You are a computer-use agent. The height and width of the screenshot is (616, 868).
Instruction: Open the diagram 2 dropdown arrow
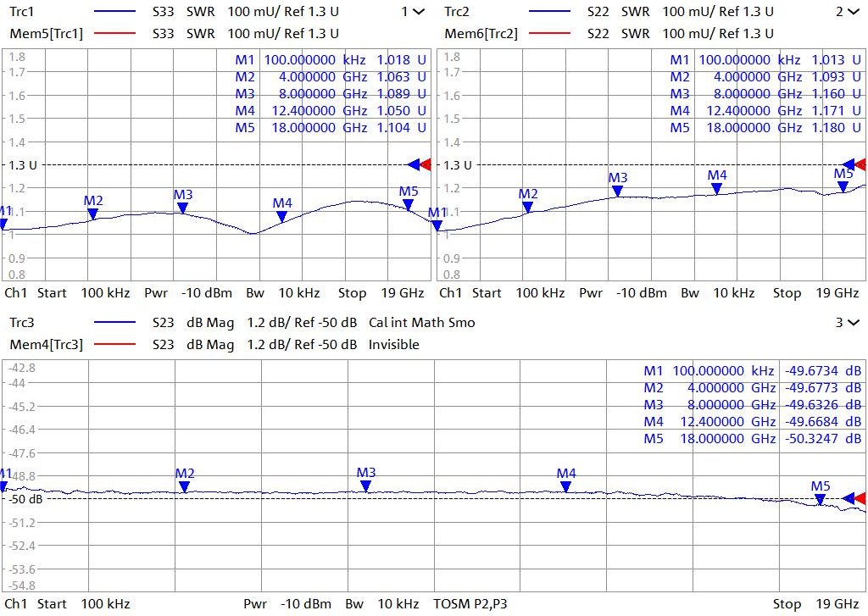[x=852, y=12]
